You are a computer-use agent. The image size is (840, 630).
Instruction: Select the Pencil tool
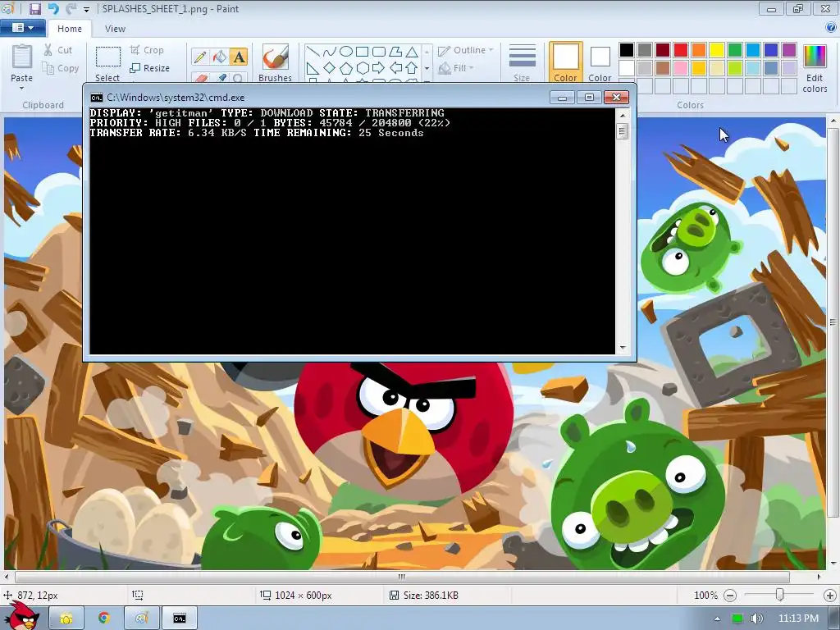tap(200, 57)
